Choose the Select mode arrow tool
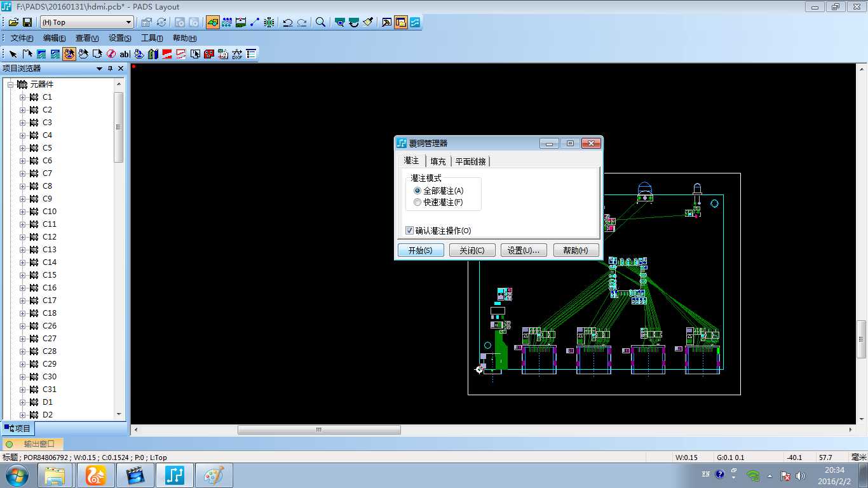The width and height of the screenshot is (868, 488). point(13,54)
